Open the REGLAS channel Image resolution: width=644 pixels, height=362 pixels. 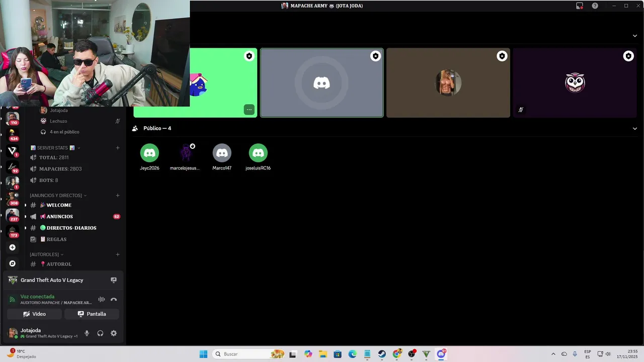point(75,239)
